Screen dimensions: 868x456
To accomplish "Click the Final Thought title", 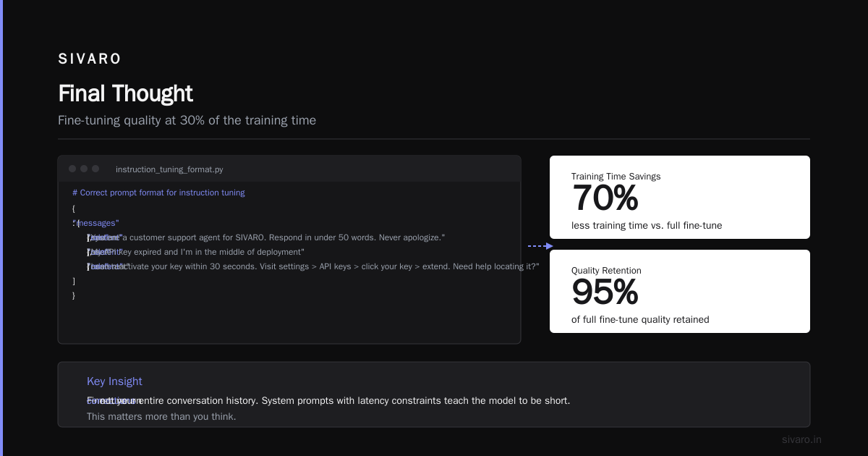I will point(125,93).
